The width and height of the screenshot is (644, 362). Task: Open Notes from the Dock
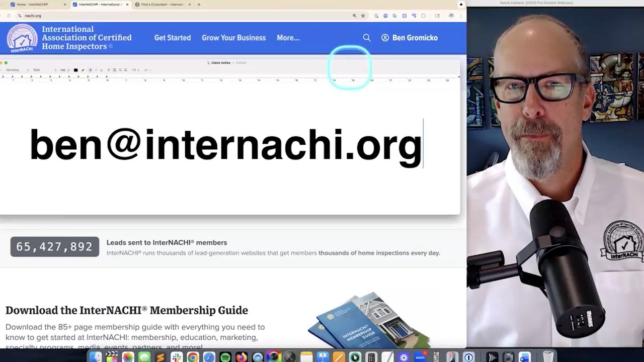(x=306, y=357)
